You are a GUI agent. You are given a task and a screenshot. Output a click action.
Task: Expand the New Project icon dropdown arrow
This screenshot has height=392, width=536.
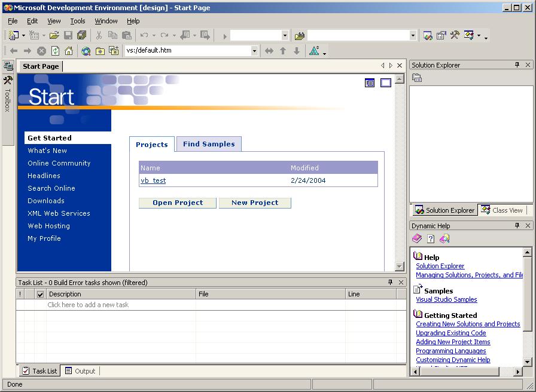coord(23,35)
